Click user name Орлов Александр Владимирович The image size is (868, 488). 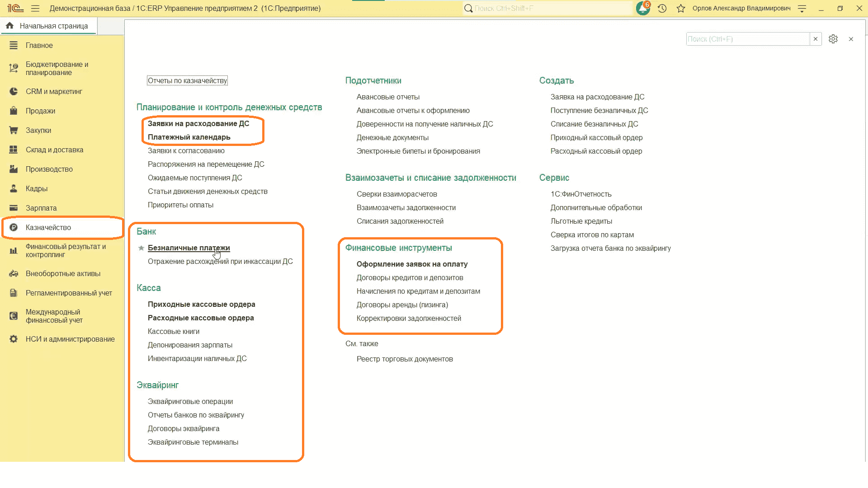pyautogui.click(x=741, y=8)
